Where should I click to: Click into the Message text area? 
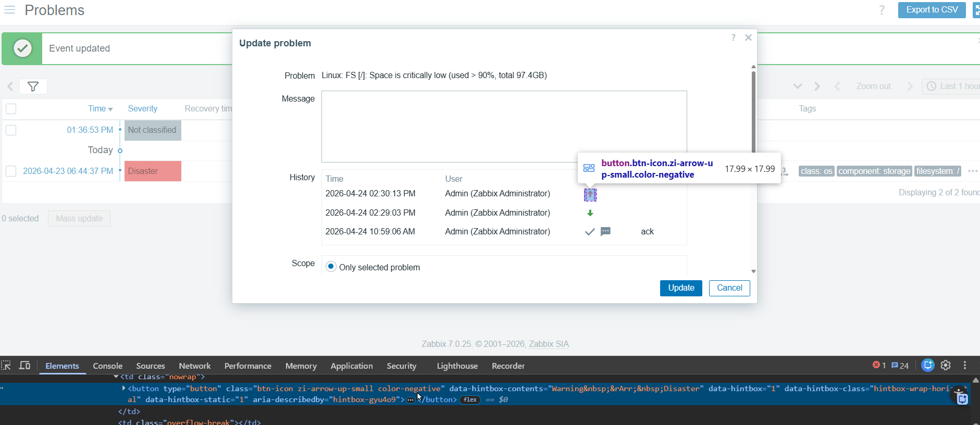tap(504, 127)
